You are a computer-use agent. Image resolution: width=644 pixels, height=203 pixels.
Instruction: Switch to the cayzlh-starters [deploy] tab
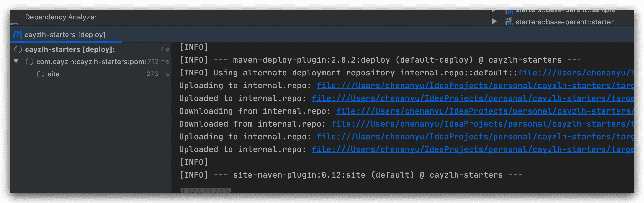click(x=65, y=35)
